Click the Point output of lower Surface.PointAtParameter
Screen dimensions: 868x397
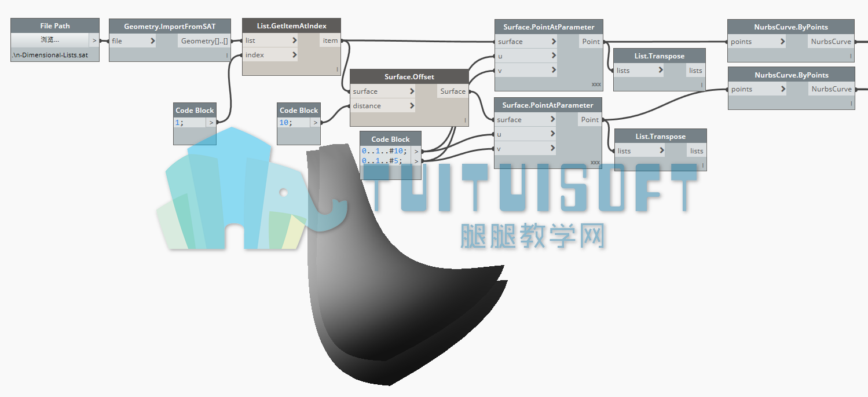pos(589,120)
